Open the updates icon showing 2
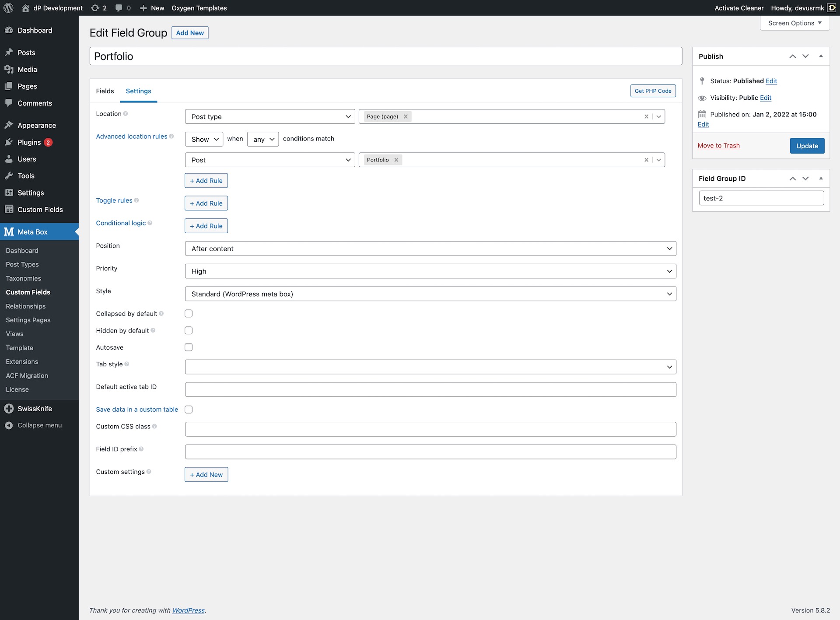 click(95, 8)
